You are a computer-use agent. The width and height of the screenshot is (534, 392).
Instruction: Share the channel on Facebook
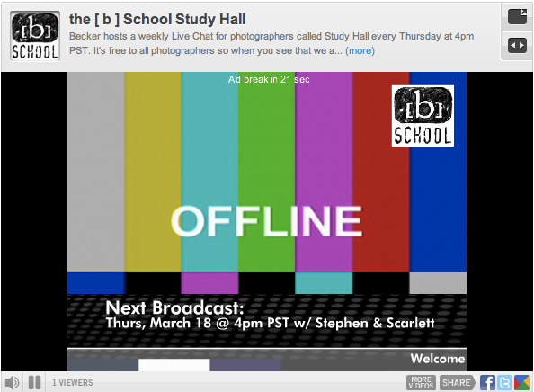pyautogui.click(x=487, y=382)
